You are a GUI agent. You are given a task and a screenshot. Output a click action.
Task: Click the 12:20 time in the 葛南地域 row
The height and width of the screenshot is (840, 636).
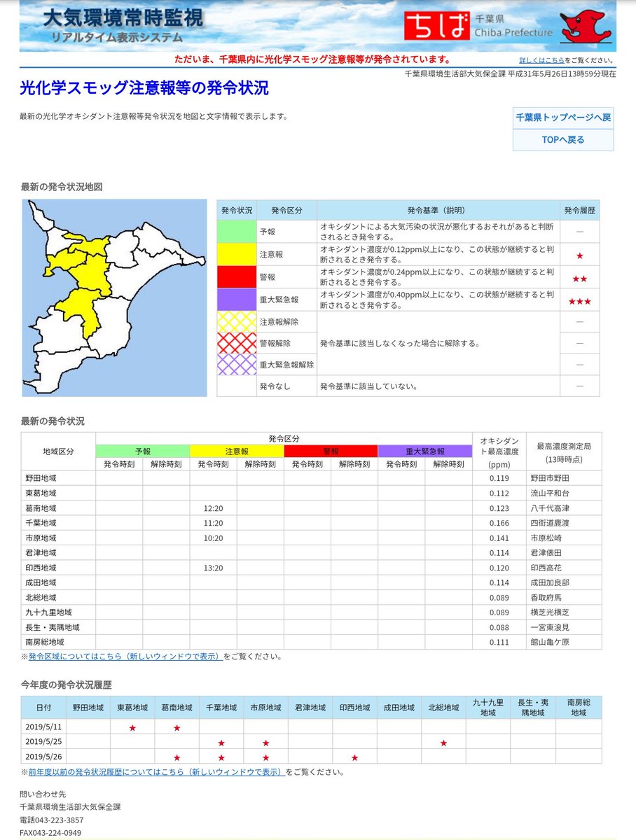pos(212,508)
